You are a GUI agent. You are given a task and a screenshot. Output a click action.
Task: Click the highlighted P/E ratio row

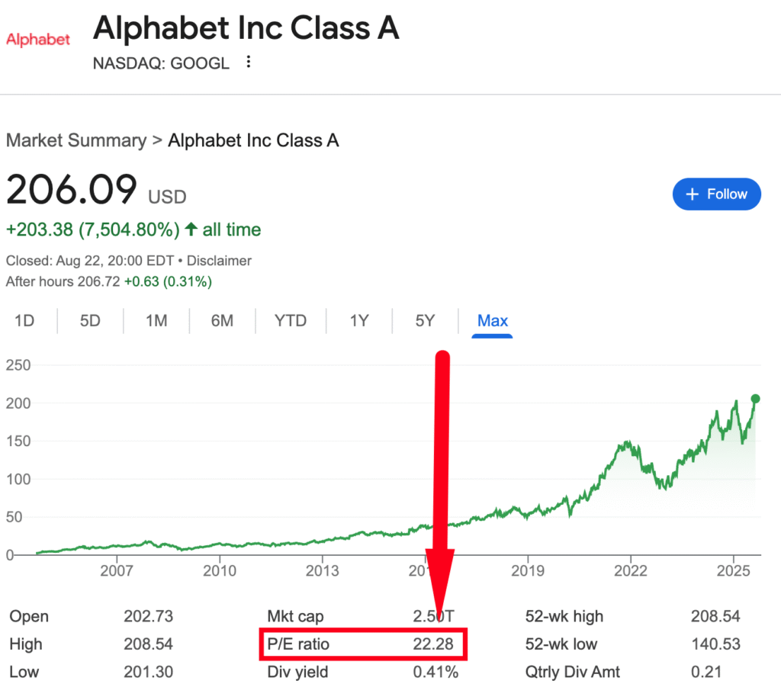pyautogui.click(x=360, y=644)
